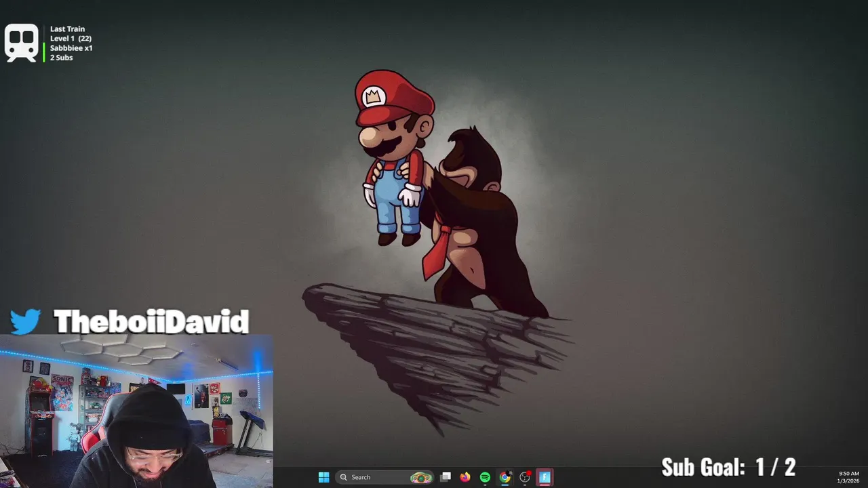
Task: Open Spotify from the taskbar
Action: 485,477
